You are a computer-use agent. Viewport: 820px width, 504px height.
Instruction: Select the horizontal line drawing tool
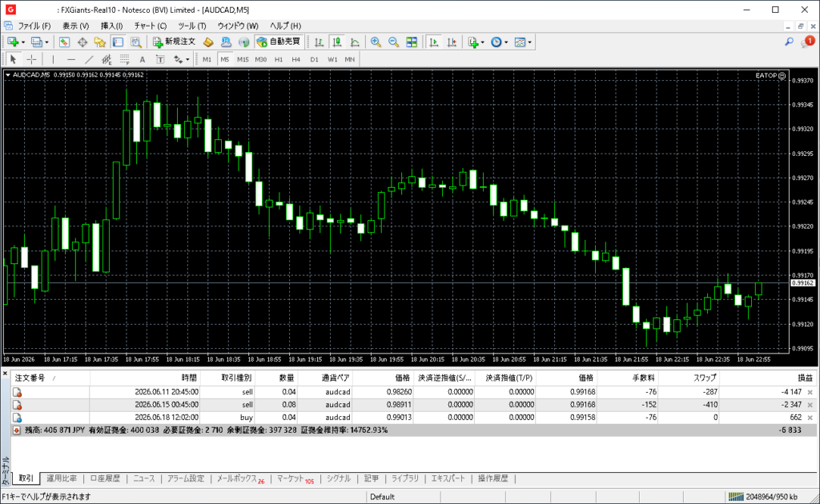click(71, 59)
